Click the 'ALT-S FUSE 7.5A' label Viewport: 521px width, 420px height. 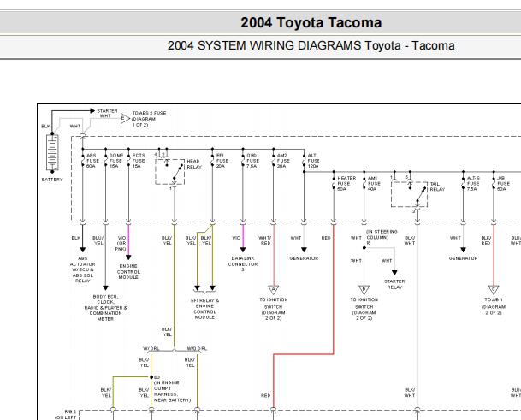473,183
